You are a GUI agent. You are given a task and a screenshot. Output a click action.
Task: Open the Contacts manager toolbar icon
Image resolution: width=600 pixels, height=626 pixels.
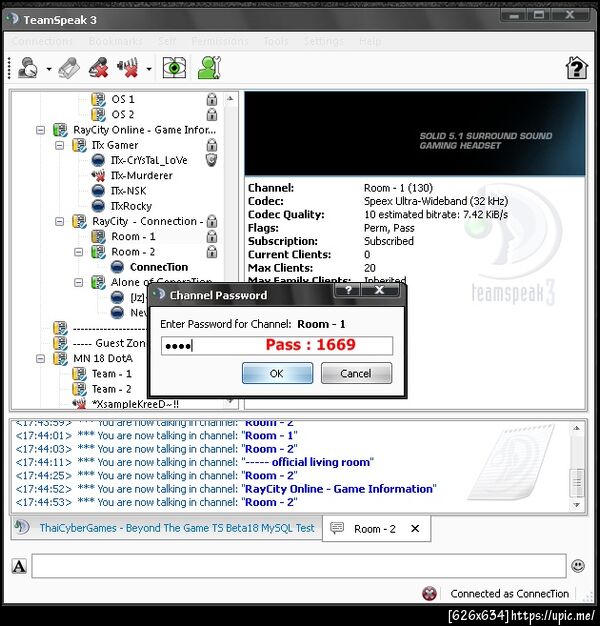(x=209, y=68)
